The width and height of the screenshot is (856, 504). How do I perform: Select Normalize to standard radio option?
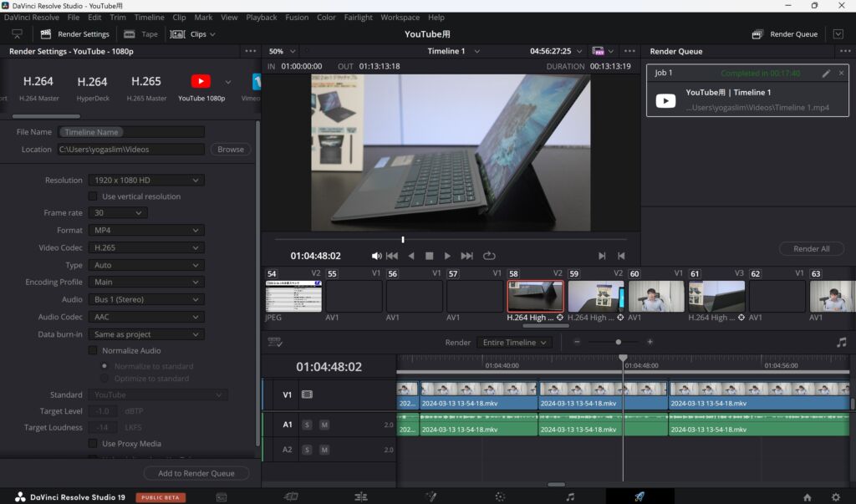point(104,366)
